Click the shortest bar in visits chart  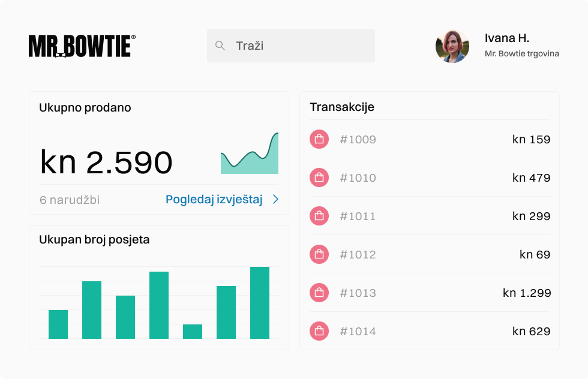193,332
